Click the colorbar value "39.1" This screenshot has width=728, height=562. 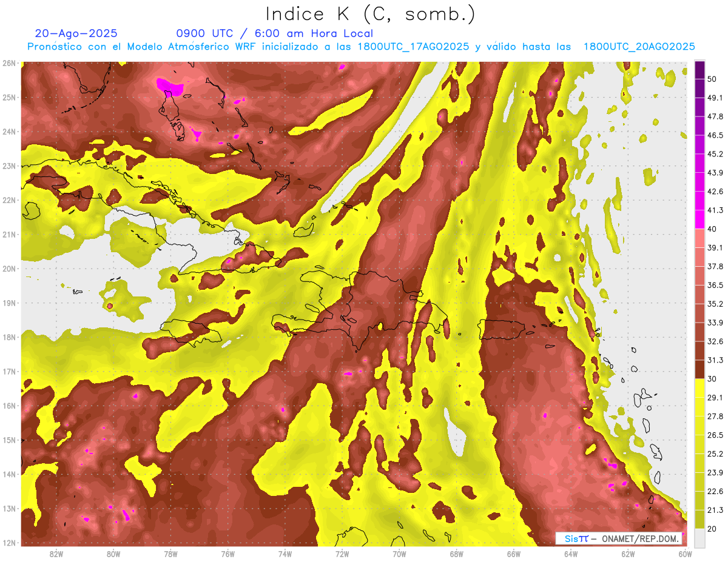click(715, 247)
